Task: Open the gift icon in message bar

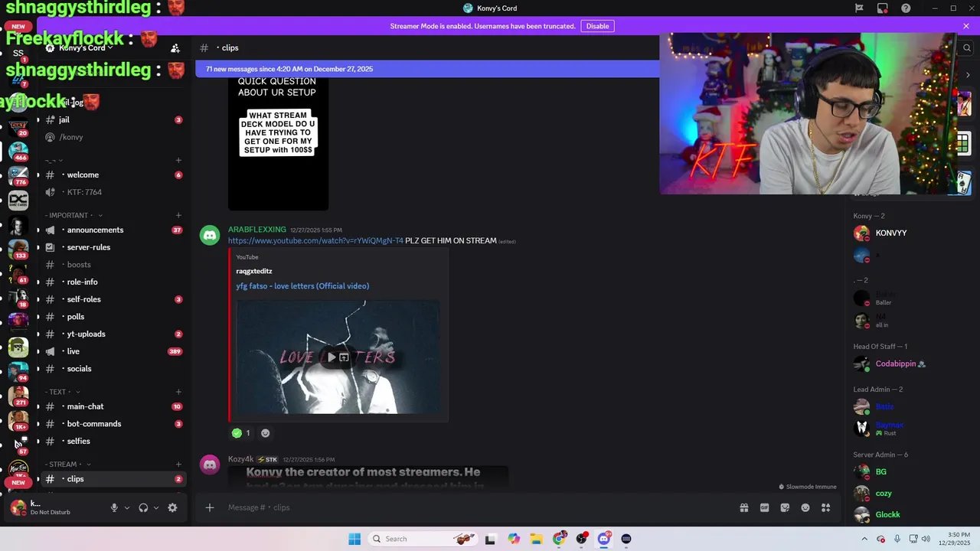Action: pyautogui.click(x=743, y=507)
